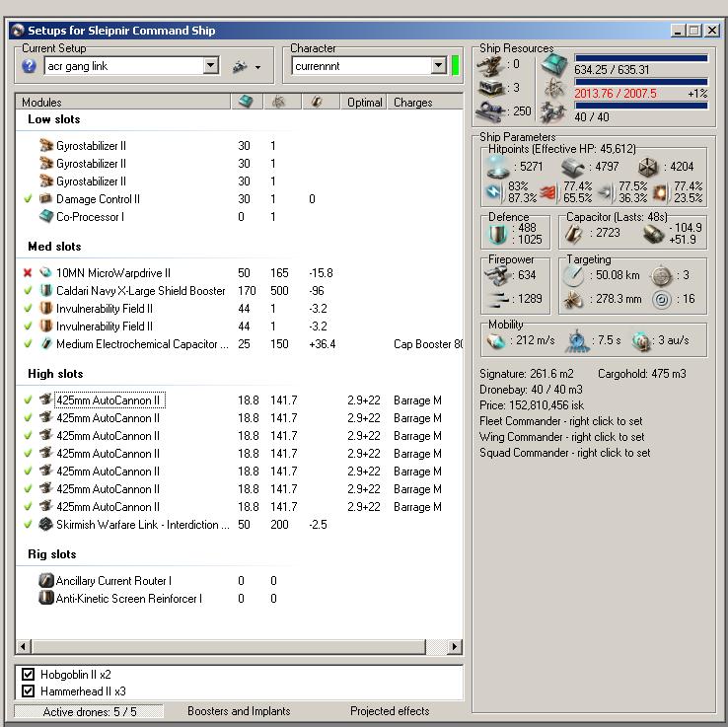The image size is (728, 727).
Task: Click the shield hitpoints icon beside 5271
Action: [x=498, y=167]
